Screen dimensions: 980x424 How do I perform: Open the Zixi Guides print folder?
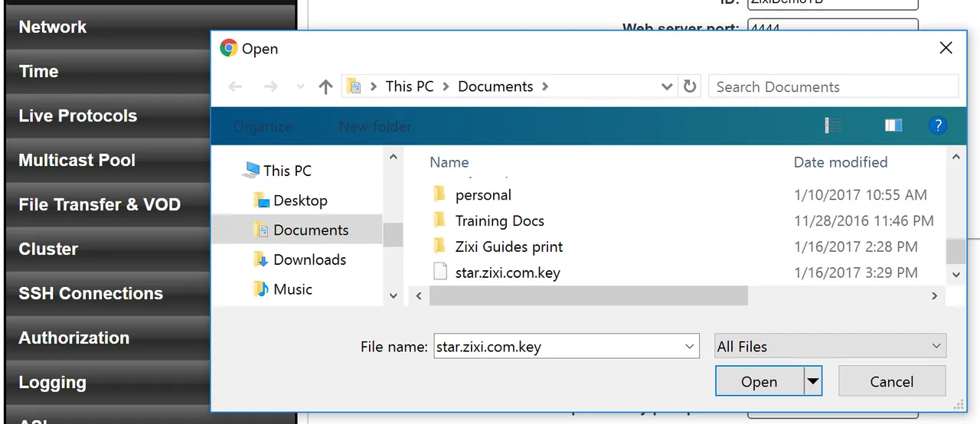point(508,246)
